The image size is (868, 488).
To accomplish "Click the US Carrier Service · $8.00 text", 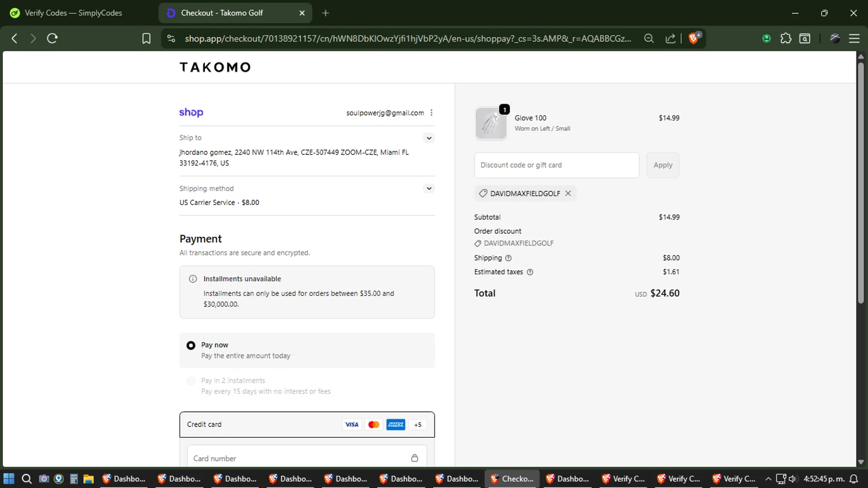I will [x=219, y=203].
